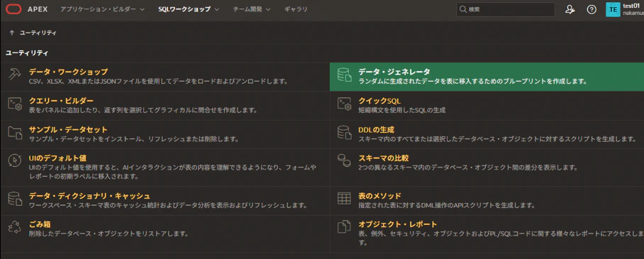
Task: Go up via the ユーティリティ breadcrumb arrow
Action: [x=11, y=33]
